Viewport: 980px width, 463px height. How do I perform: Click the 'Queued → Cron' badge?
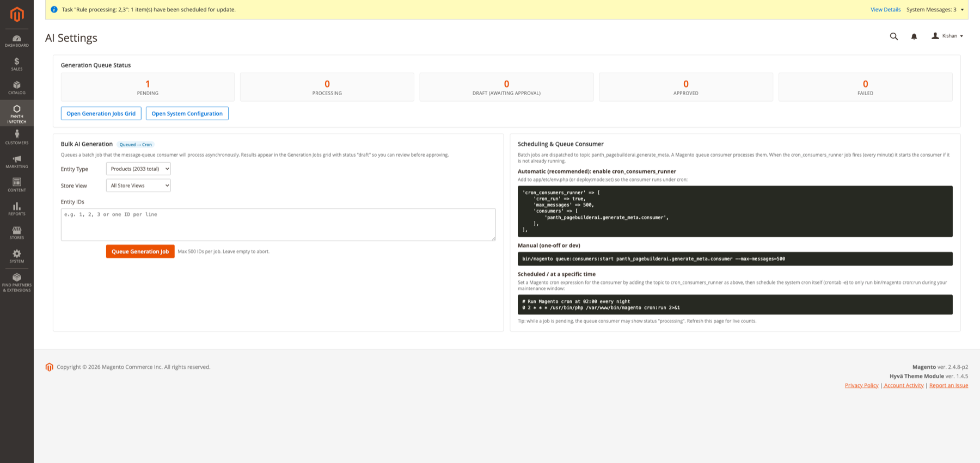click(136, 145)
